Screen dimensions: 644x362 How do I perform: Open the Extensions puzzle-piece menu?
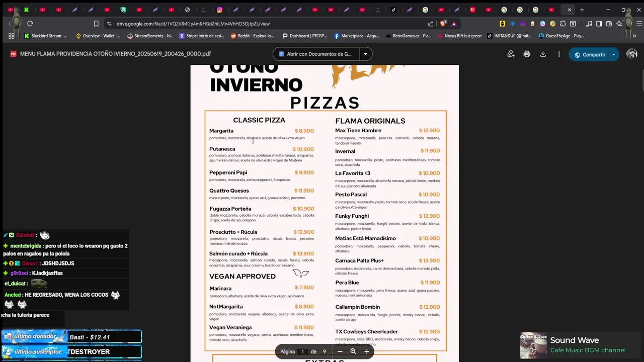coord(563,24)
